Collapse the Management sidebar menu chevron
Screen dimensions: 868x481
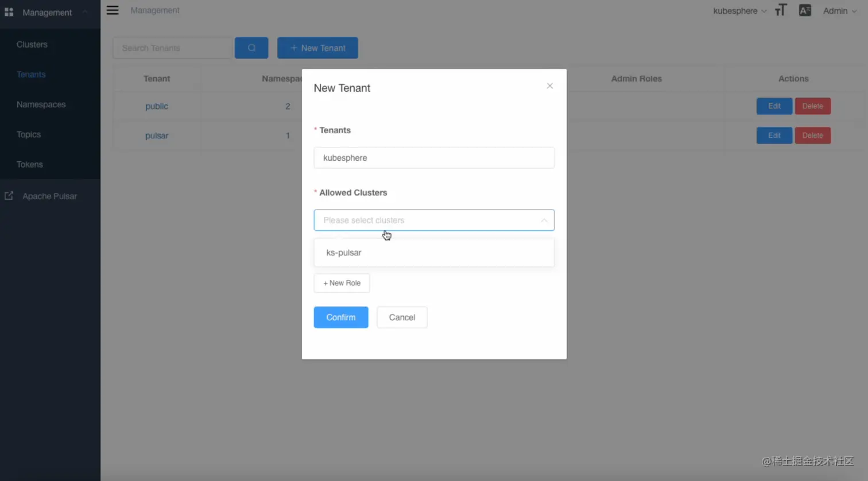[x=85, y=12]
